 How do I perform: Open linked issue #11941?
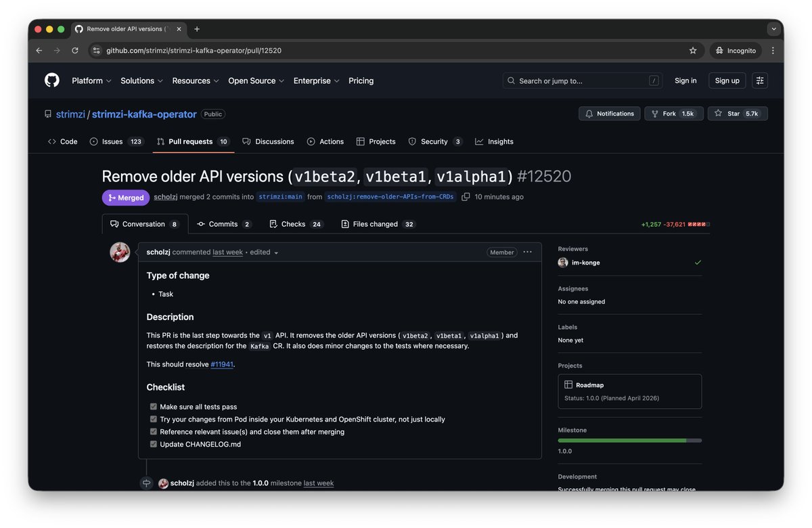coord(222,364)
